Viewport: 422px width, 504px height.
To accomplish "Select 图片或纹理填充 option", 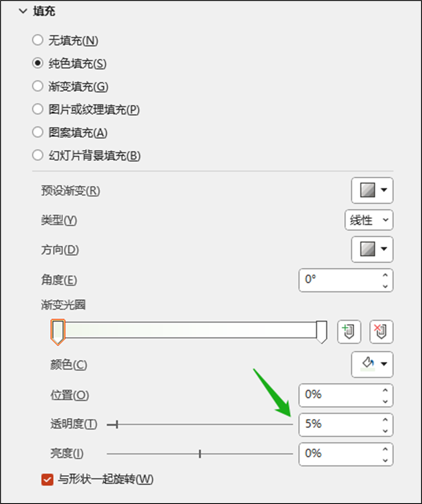I will coord(38,109).
